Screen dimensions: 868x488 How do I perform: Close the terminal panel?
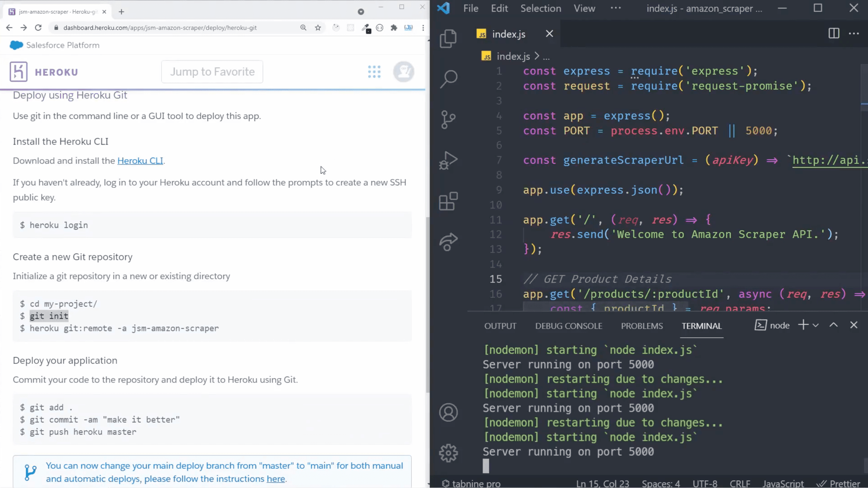click(x=854, y=325)
